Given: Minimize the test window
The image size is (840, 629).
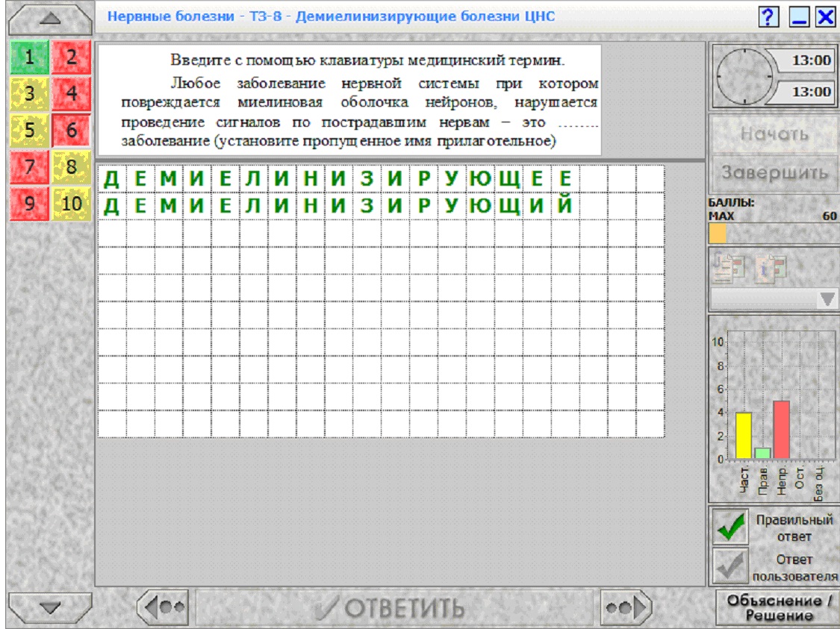Looking at the screenshot, I should 799,16.
